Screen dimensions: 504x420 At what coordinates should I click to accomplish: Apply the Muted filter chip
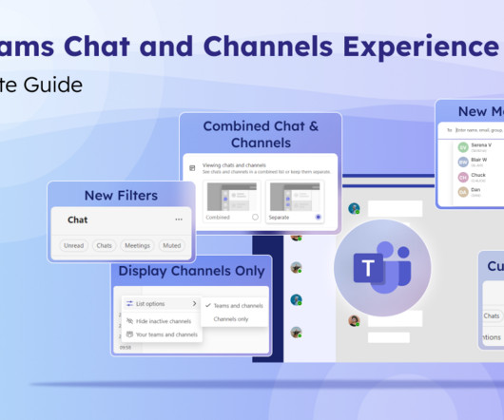tap(172, 246)
